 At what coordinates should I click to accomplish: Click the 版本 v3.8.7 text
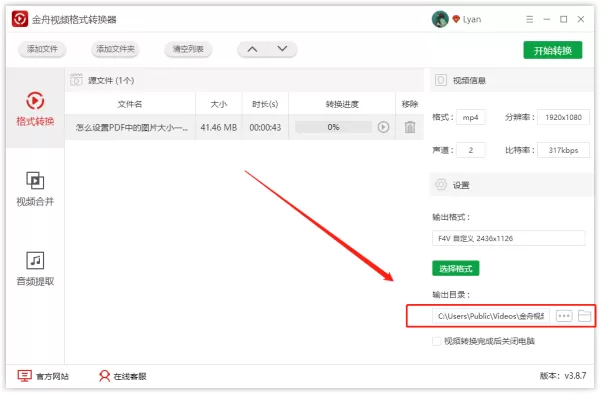(563, 376)
